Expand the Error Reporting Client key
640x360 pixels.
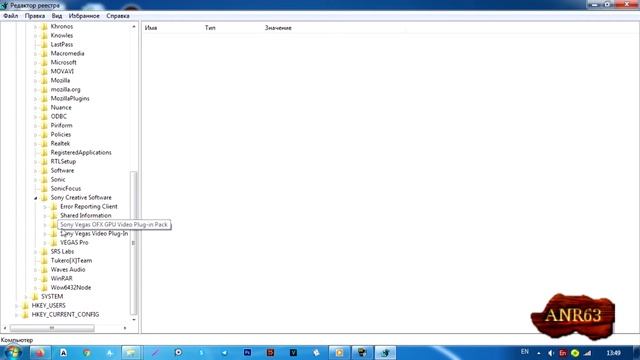tap(45, 207)
